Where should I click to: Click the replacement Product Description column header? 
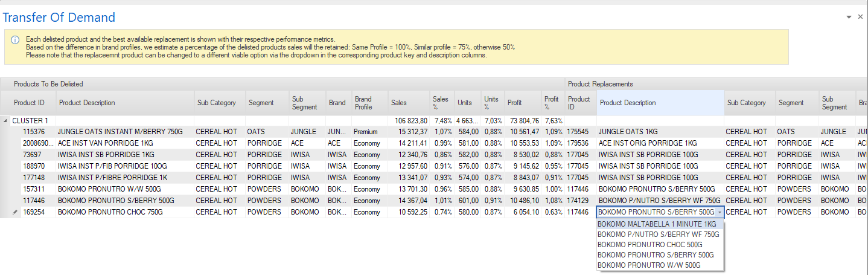[x=660, y=103]
